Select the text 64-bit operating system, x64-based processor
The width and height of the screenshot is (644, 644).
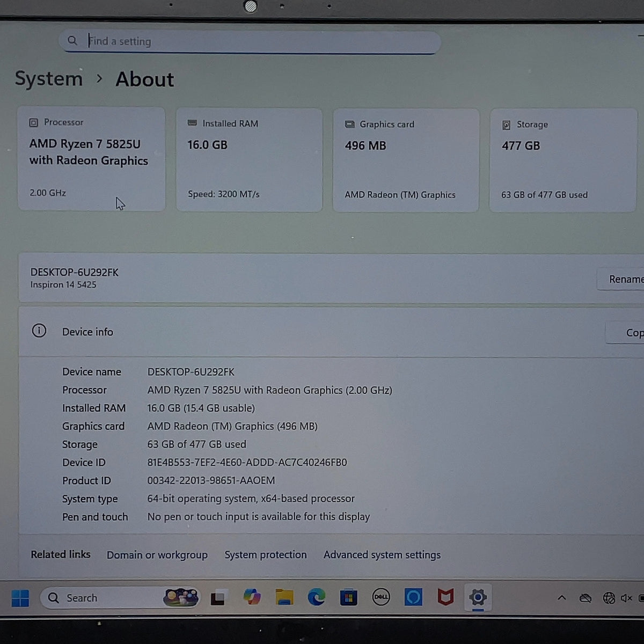[x=251, y=499]
